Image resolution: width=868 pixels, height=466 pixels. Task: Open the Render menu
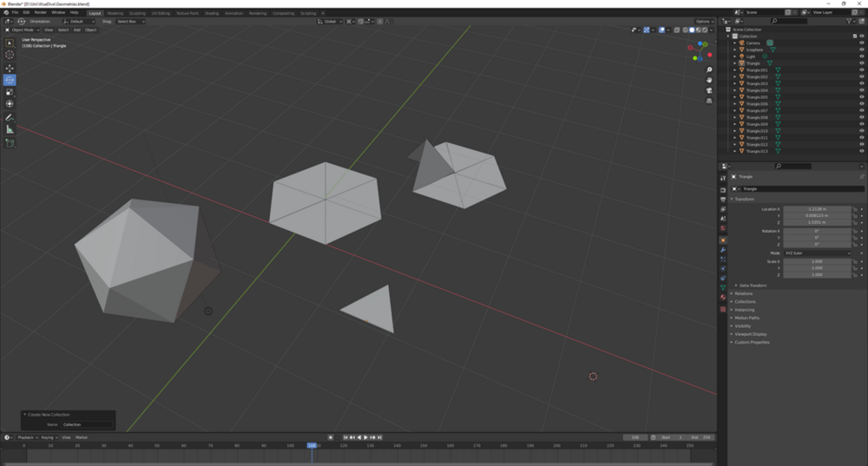coord(41,13)
